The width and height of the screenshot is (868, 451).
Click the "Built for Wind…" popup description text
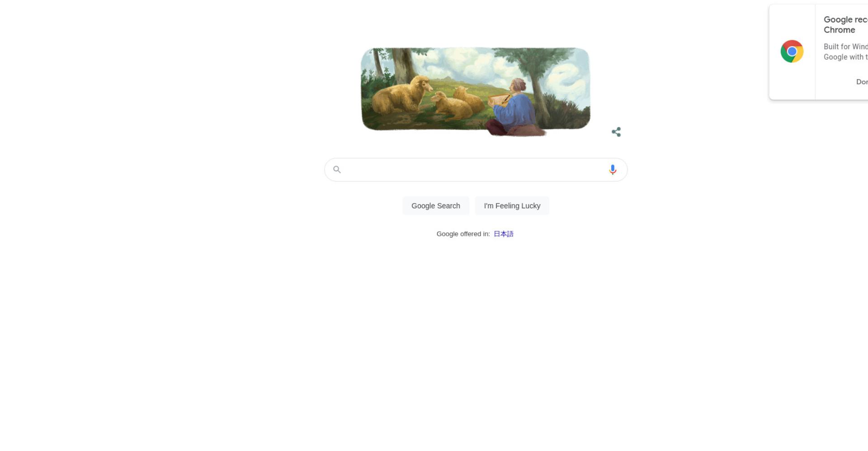(x=845, y=52)
